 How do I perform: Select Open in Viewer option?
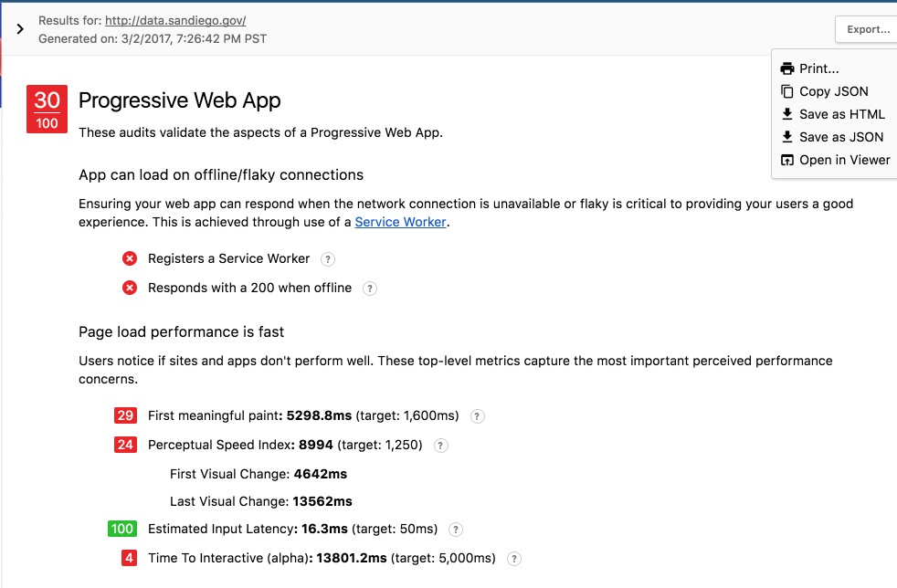844,160
